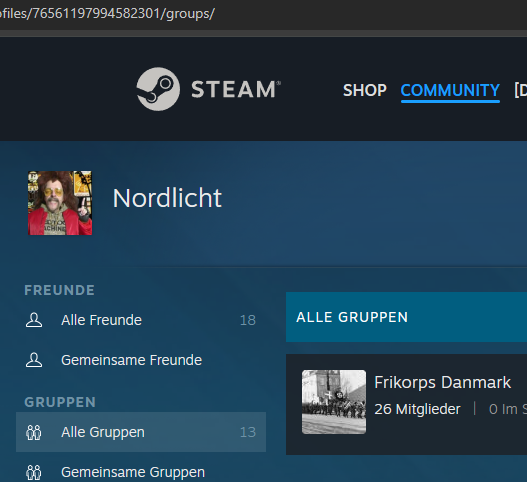The height and width of the screenshot is (482, 527).
Task: Click the Steam logo icon
Action: click(x=158, y=89)
